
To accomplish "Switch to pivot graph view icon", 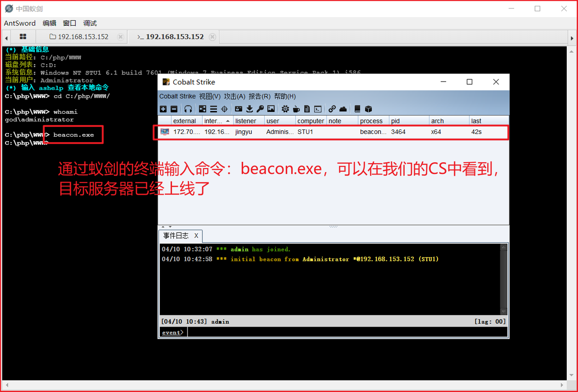I will [202, 109].
